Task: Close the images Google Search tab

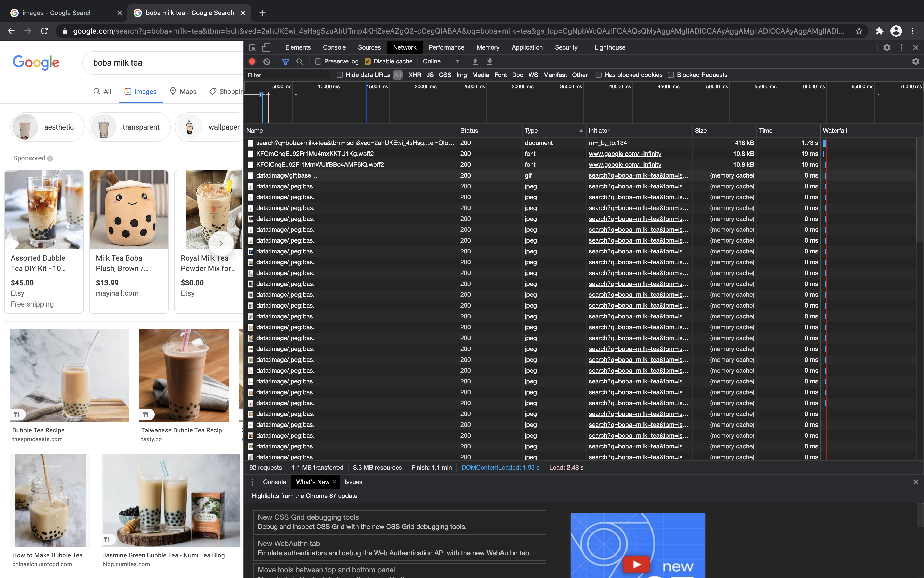Action: [x=120, y=13]
